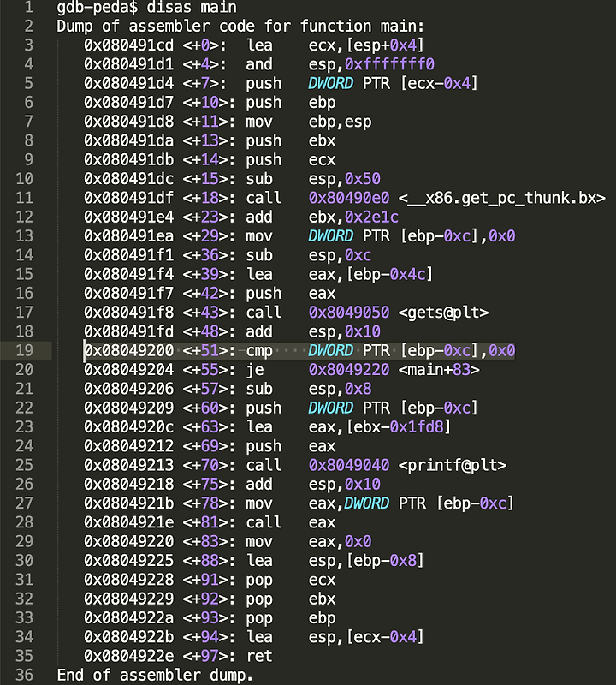Click address 0x080491f7 on line 16
The image size is (616, 685).
pyautogui.click(x=129, y=294)
